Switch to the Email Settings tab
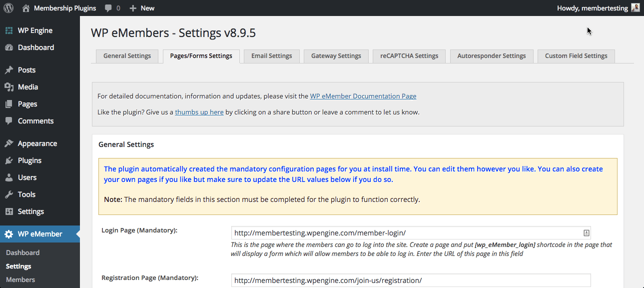The height and width of the screenshot is (288, 644). pos(271,56)
